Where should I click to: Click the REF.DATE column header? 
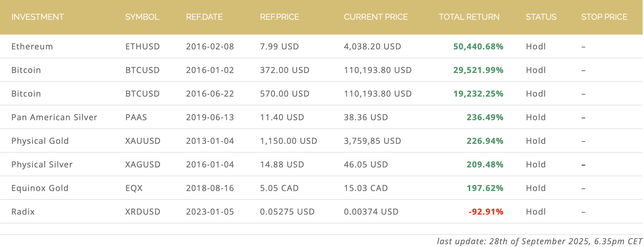coord(204,17)
